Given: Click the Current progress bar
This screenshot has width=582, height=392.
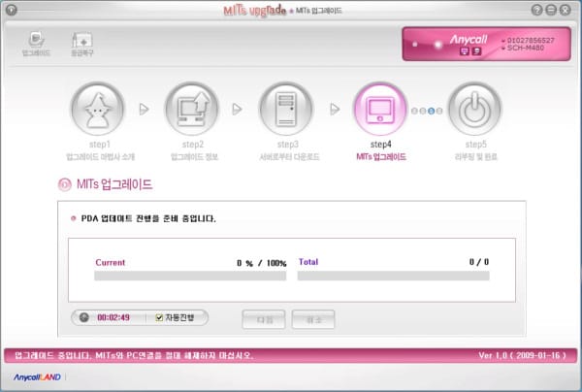Looking at the screenshot, I should click(x=190, y=276).
